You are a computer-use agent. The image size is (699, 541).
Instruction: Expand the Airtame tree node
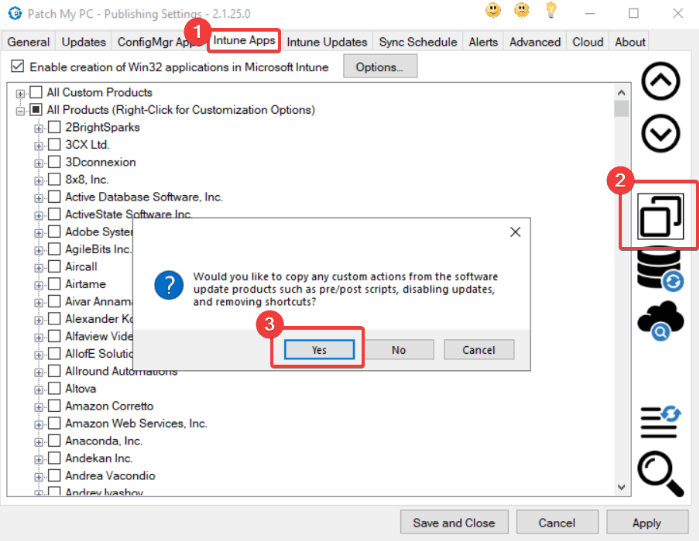[39, 285]
